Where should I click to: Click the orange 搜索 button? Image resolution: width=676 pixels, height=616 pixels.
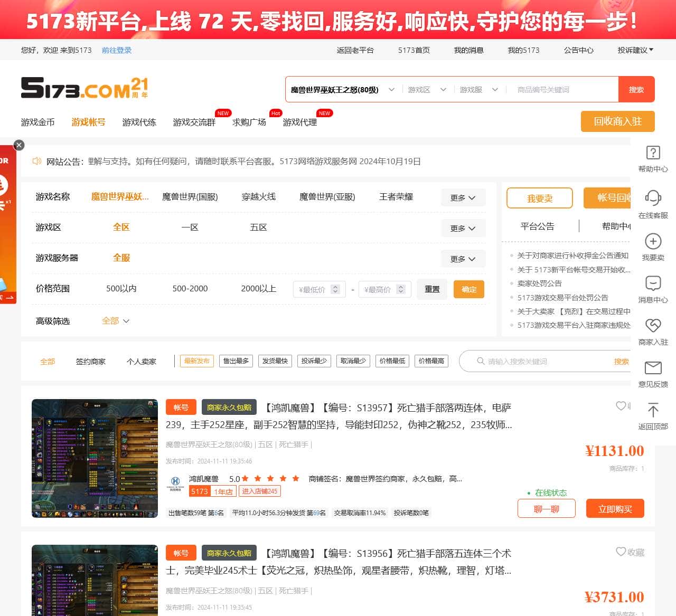(x=636, y=89)
